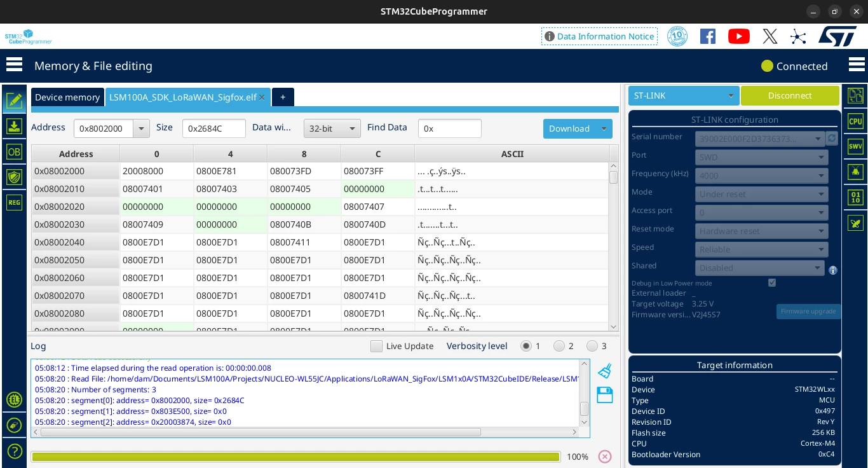868x468 pixels.
Task: Open the EL external loader icon
Action: 14,399
